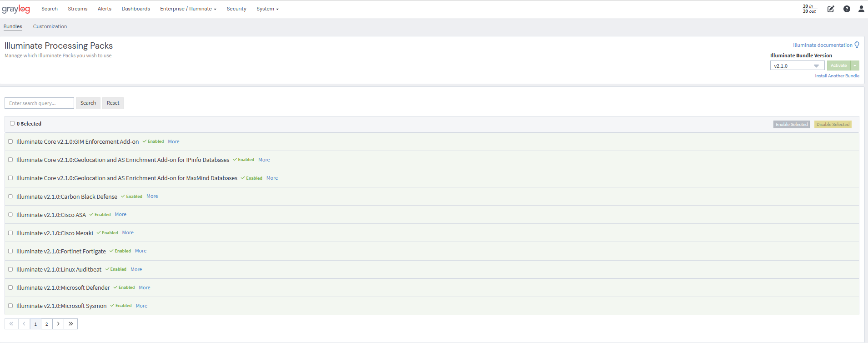868x343 pixels.
Task: Click the Enable Selected button
Action: pos(792,124)
